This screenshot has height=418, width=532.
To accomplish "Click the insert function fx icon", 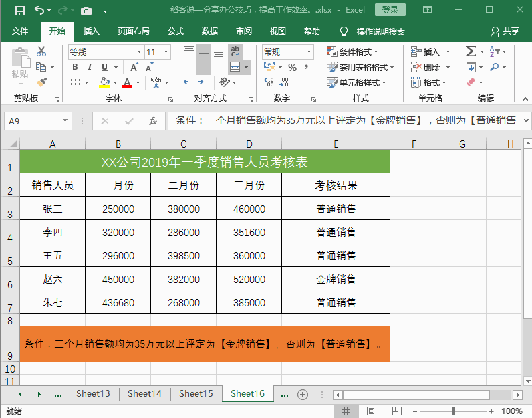I will point(153,121).
